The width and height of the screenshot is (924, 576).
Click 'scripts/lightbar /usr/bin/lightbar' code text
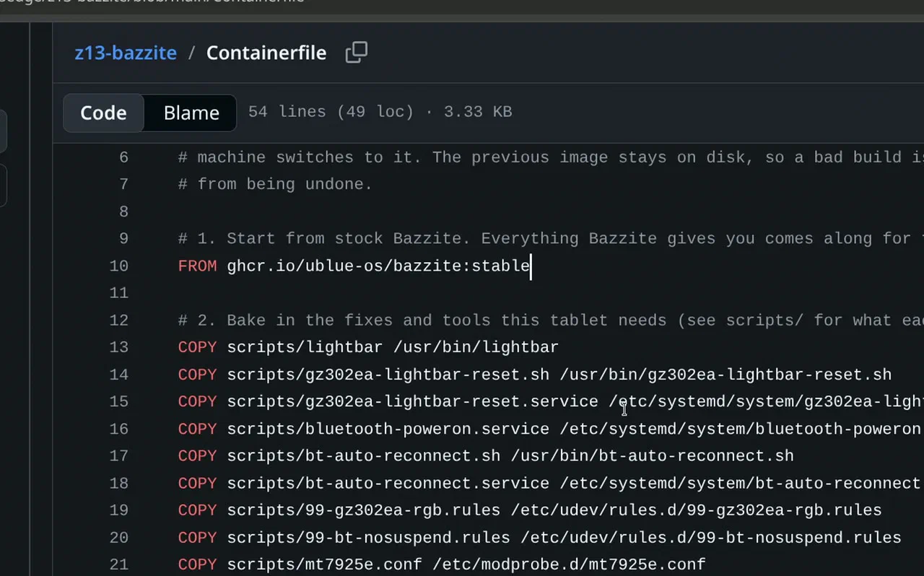pos(393,347)
